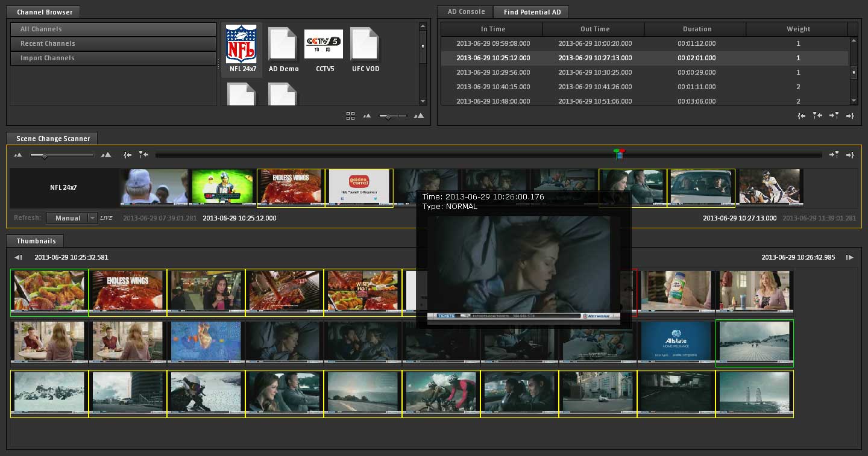Image resolution: width=868 pixels, height=456 pixels.
Task: Click the zoom-in mountains icon in Scene Change Scanner
Action: [x=106, y=155]
